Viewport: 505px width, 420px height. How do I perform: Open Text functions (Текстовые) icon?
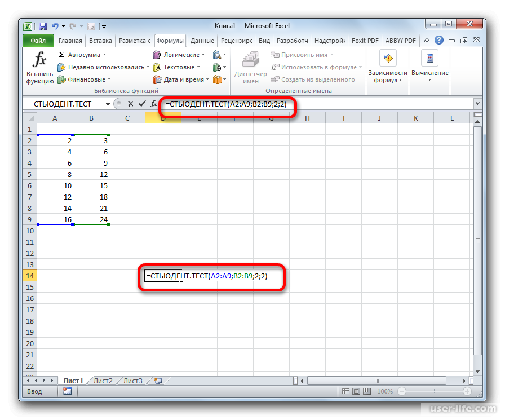[157, 67]
